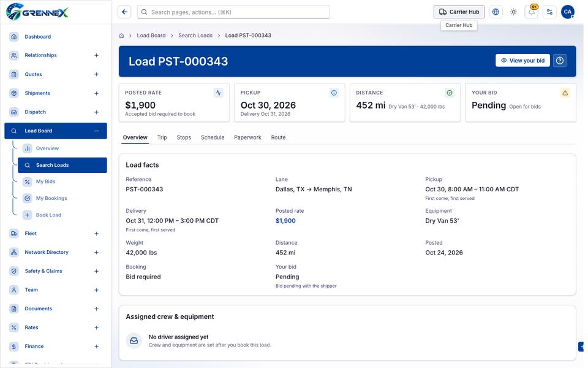This screenshot has height=368, width=588.
Task: Open the My Bids percent icon
Action: [28, 182]
